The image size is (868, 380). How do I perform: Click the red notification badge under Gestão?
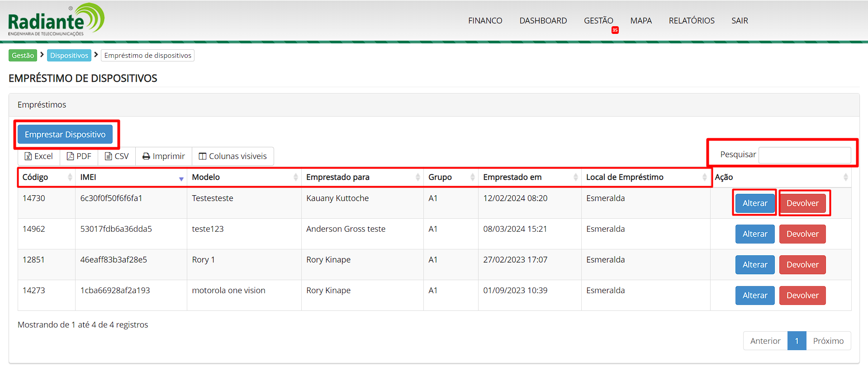tap(615, 30)
